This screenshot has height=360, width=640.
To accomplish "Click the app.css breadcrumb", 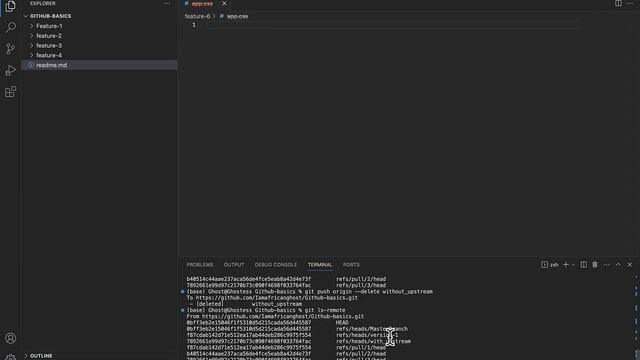I will point(237,16).
